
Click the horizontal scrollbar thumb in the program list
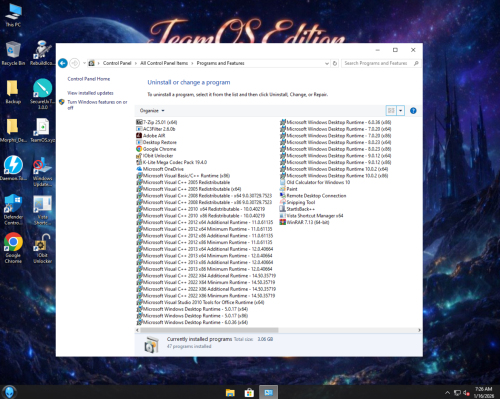pos(209,330)
